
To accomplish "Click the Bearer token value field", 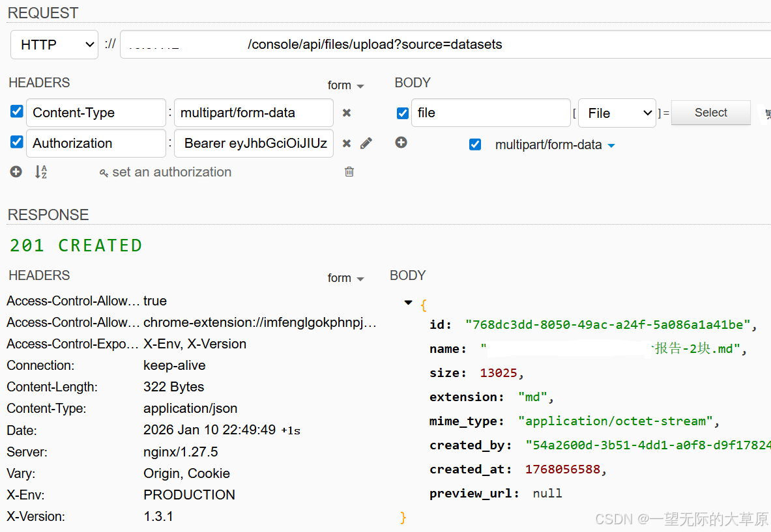I will (x=254, y=143).
